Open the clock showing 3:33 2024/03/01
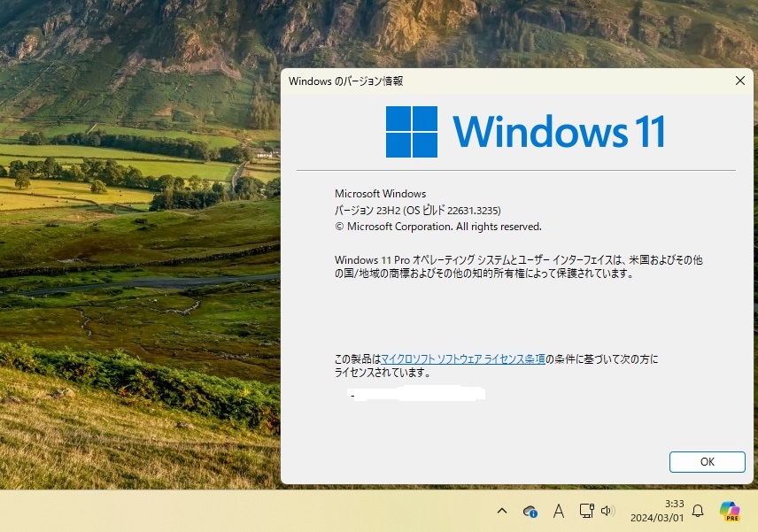758x532 pixels. point(657,511)
